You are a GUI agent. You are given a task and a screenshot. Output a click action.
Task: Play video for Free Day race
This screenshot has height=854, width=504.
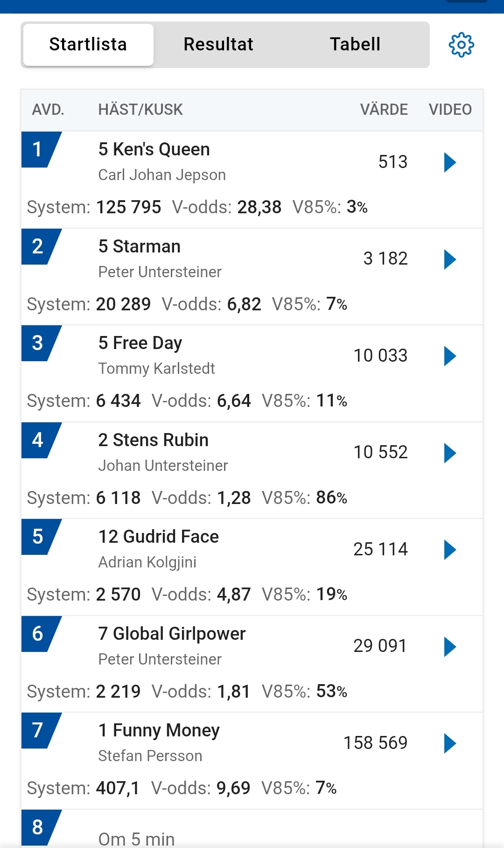coord(450,356)
